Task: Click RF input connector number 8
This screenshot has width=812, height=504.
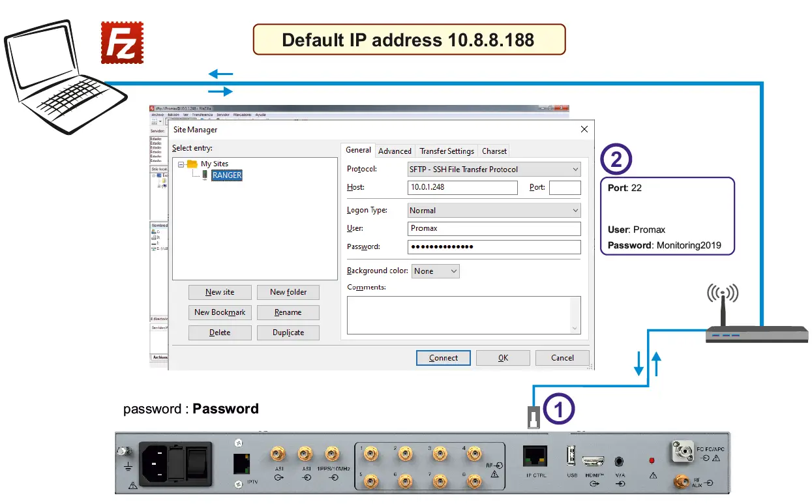Action: [x=475, y=482]
